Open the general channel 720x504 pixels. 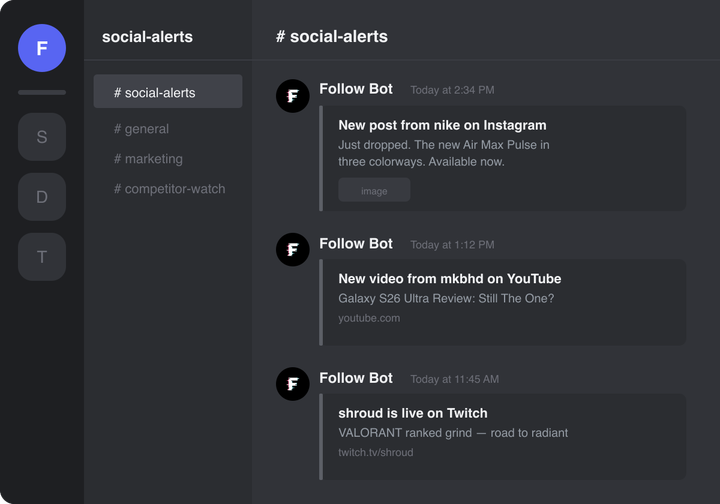[141, 129]
